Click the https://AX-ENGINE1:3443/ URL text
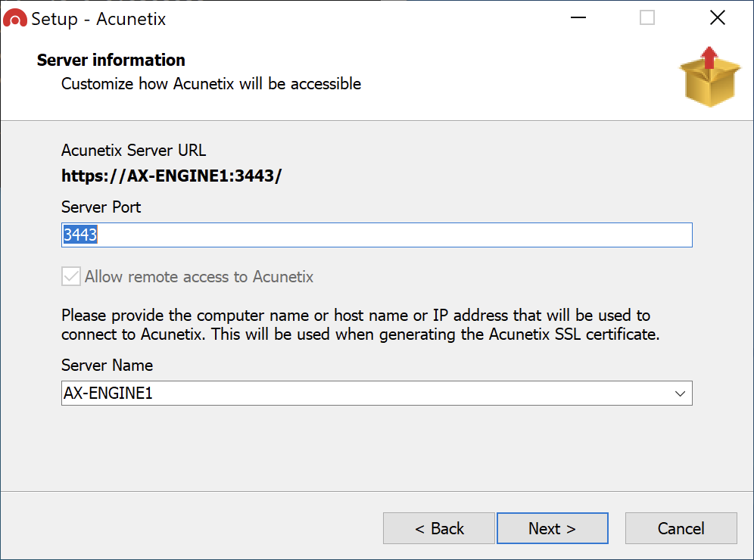The width and height of the screenshot is (754, 560). 172,177
